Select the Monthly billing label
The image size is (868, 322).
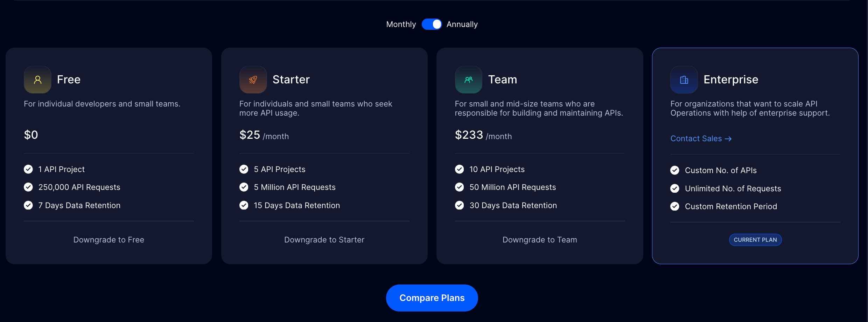pos(401,24)
